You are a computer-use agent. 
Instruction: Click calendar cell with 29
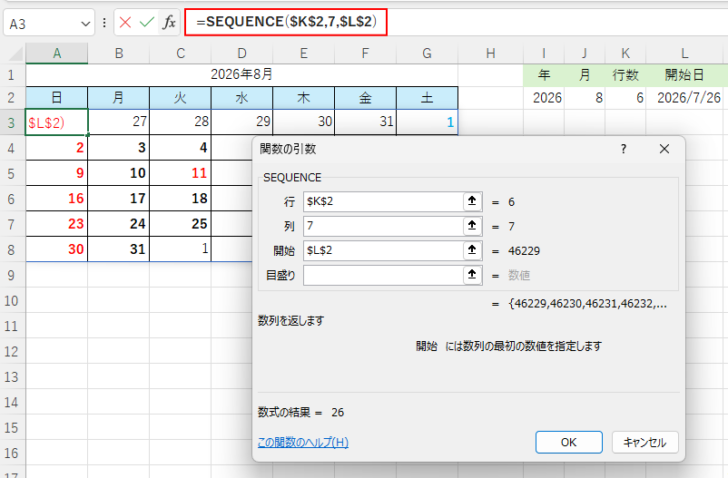point(242,123)
